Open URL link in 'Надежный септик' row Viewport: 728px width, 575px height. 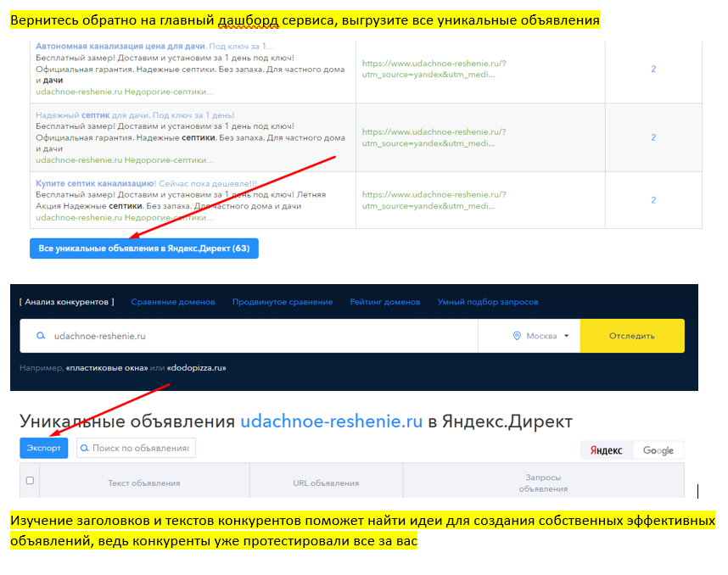pyautogui.click(x=434, y=137)
